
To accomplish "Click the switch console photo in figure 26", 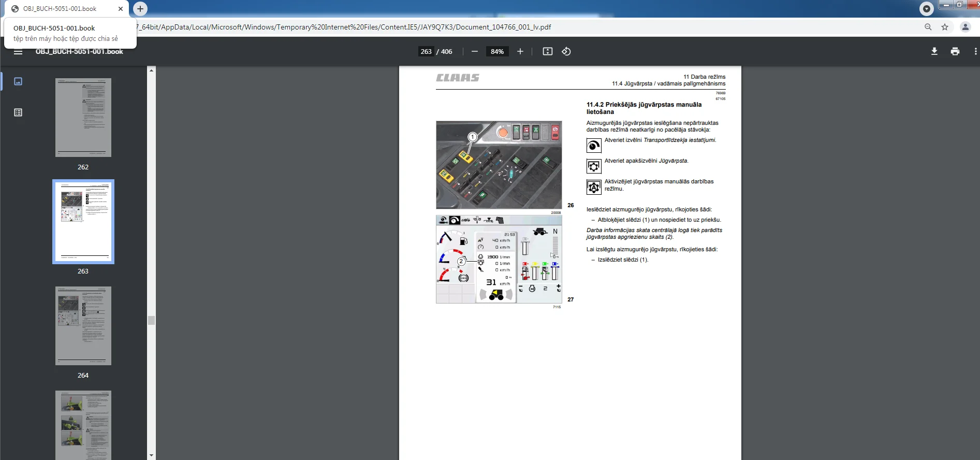I will coord(499,165).
